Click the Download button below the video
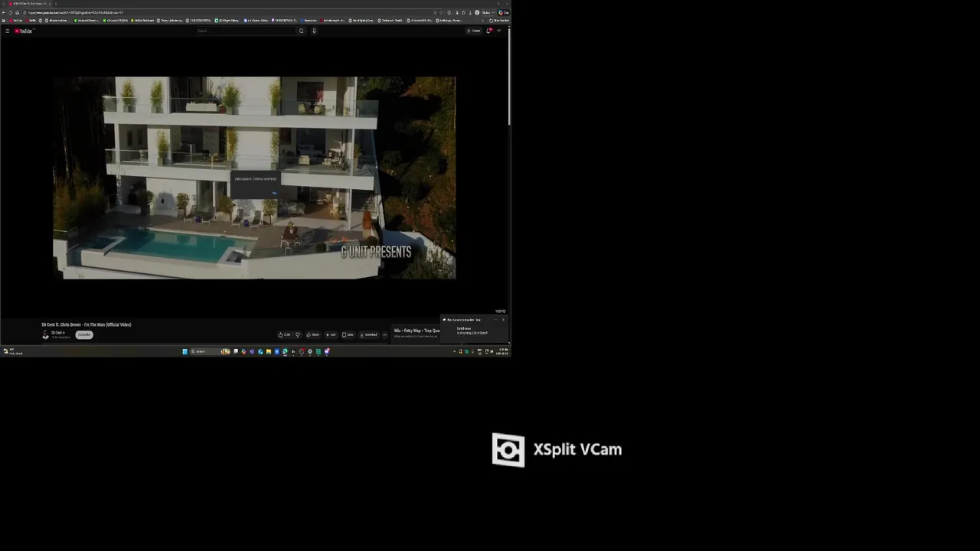 369,334
